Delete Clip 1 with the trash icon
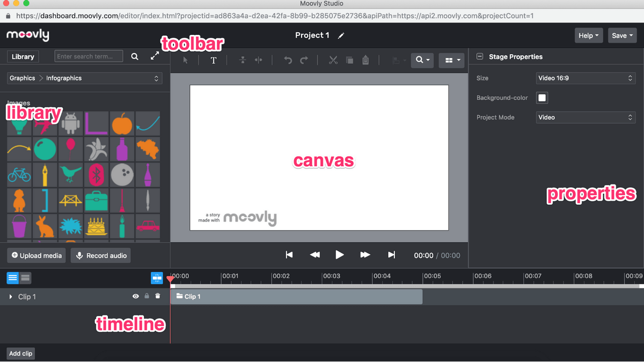Image resolution: width=644 pixels, height=362 pixels. coord(157,296)
